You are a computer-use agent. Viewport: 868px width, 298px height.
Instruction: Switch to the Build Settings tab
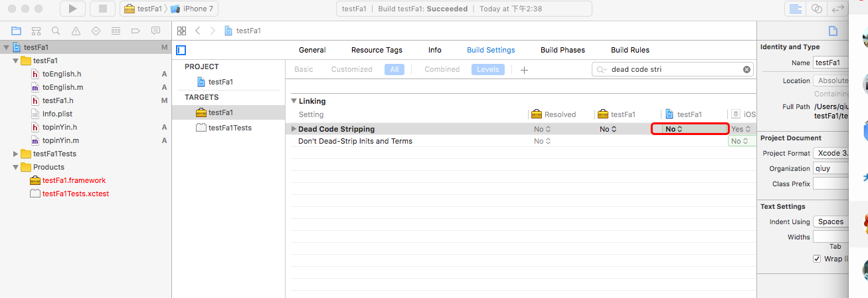(491, 50)
